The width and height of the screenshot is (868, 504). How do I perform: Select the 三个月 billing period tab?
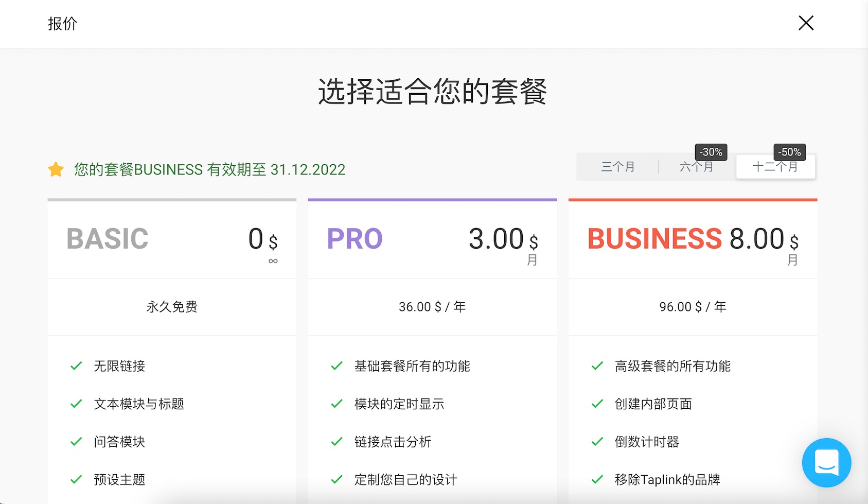click(618, 167)
